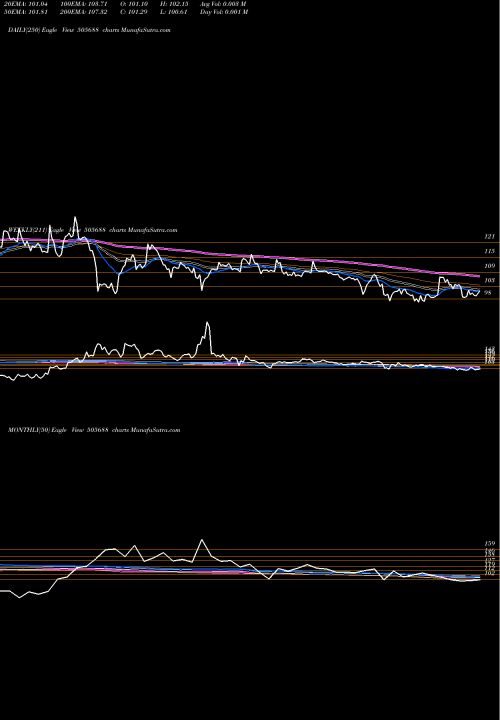Click the 159 price label on monthly chart
This screenshot has width=500, height=720.
[x=489, y=543]
